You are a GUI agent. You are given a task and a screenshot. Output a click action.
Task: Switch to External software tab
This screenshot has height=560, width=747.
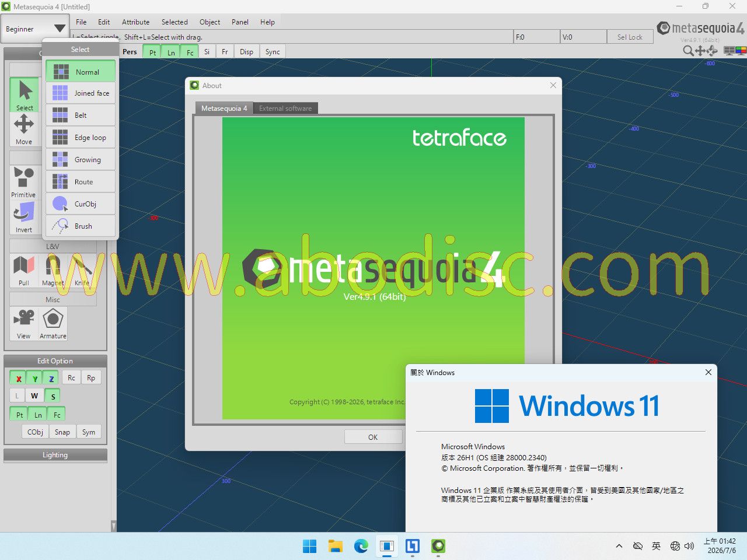pos(285,108)
